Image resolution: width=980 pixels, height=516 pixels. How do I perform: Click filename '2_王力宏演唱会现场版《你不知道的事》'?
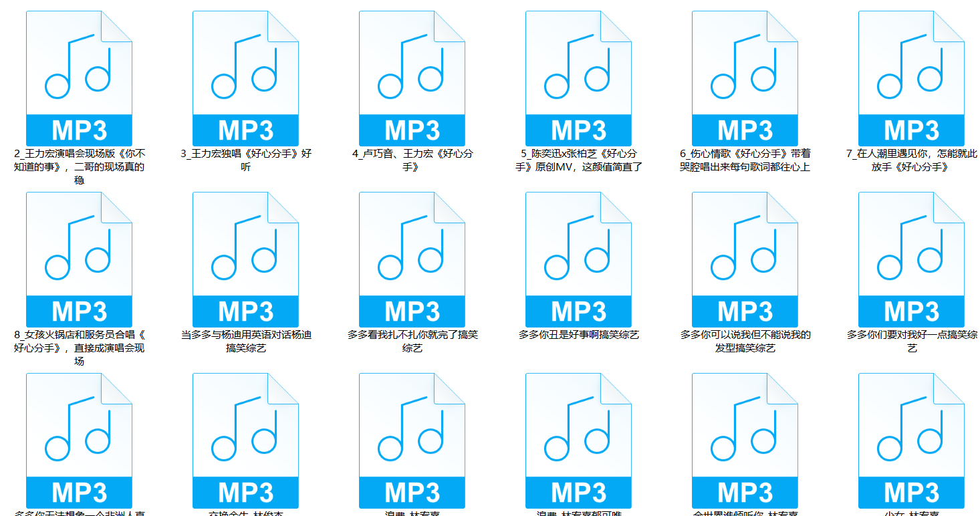79,166
